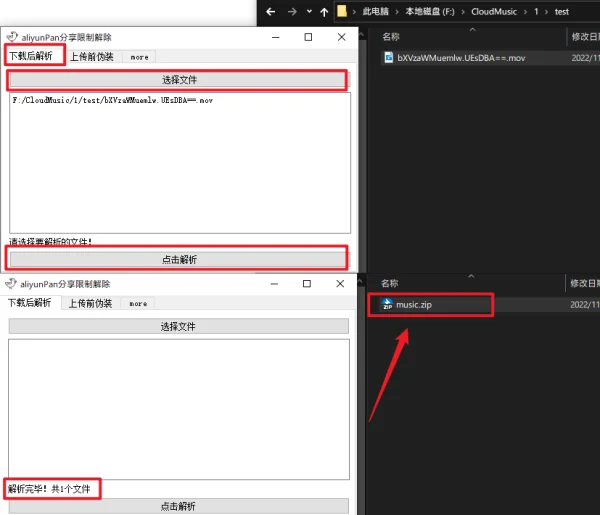Open 上传前伪装 tab in upper aliyunPan window
Viewport: 600px width, 515px height.
[92, 57]
